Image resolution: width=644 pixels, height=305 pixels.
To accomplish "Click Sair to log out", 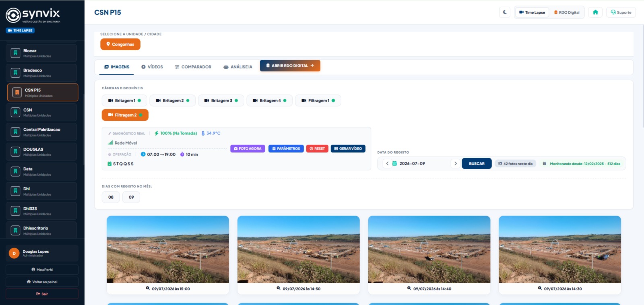I will click(42, 294).
